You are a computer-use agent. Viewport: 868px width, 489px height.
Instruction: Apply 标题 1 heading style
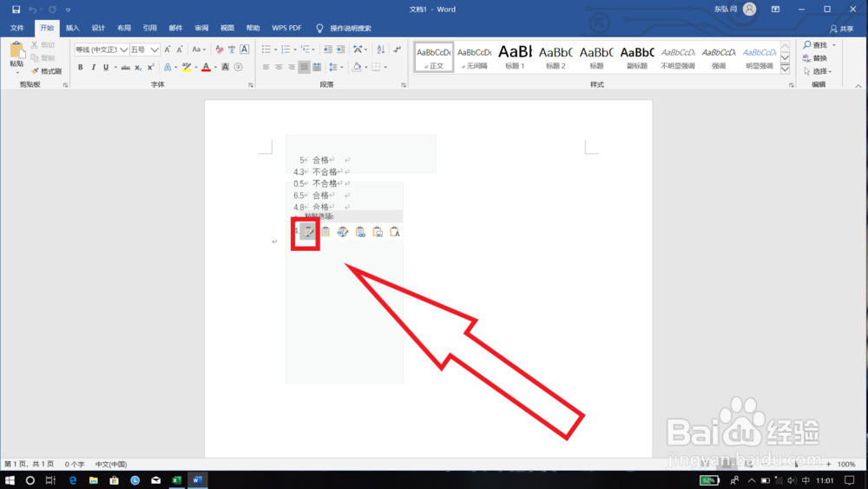(515, 57)
